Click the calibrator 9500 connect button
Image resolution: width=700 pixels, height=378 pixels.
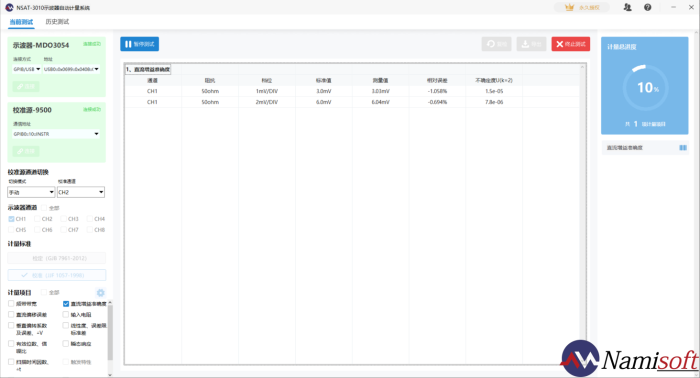[26, 151]
